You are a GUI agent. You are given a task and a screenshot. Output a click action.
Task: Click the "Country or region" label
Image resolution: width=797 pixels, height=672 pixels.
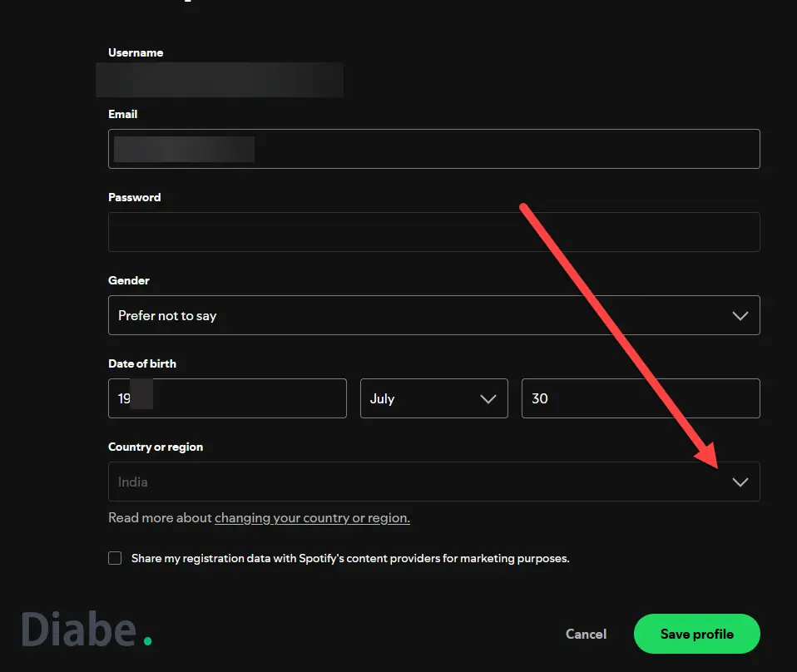coord(156,447)
